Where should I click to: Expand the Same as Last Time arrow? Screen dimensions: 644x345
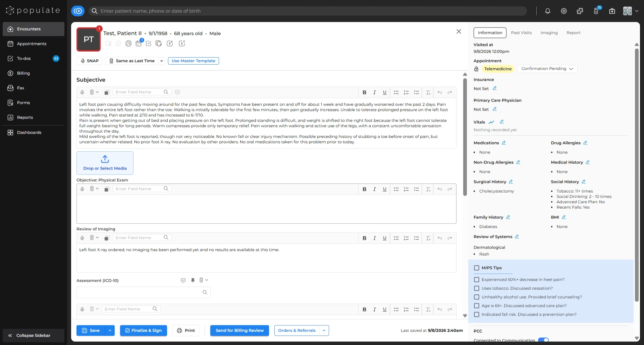tap(162, 61)
